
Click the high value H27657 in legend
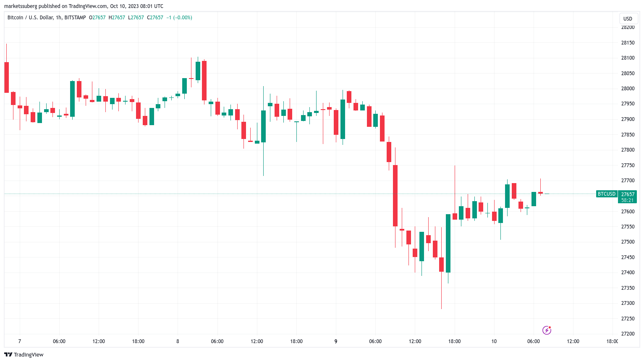point(117,18)
